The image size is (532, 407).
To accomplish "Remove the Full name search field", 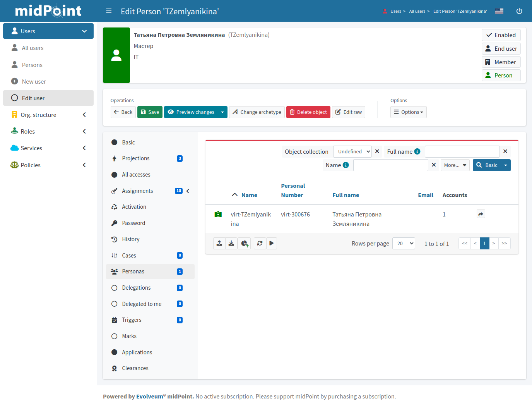I will (505, 151).
